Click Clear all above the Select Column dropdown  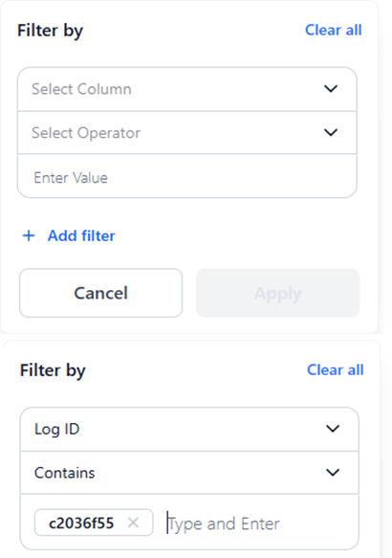334,30
